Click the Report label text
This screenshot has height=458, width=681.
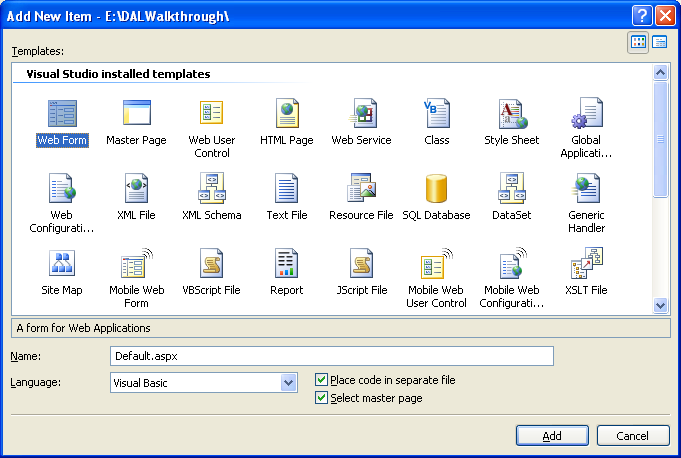[x=287, y=290]
